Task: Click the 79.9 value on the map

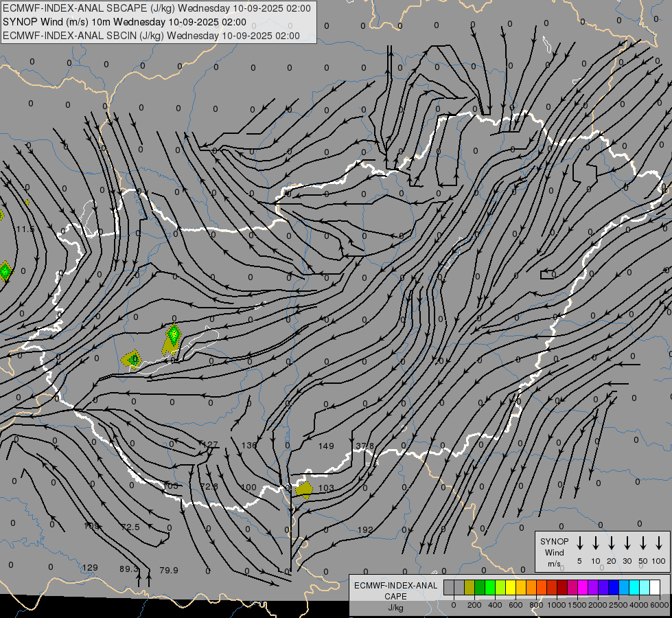Action: 168,570
